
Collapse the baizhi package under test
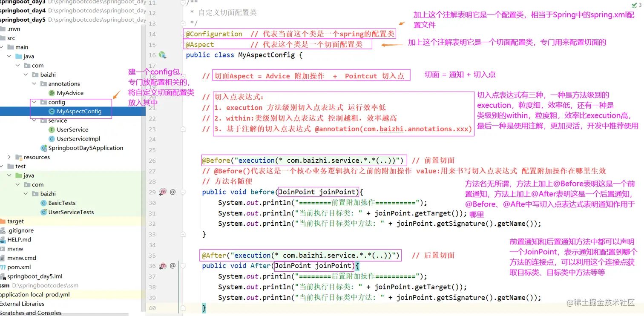click(26, 194)
